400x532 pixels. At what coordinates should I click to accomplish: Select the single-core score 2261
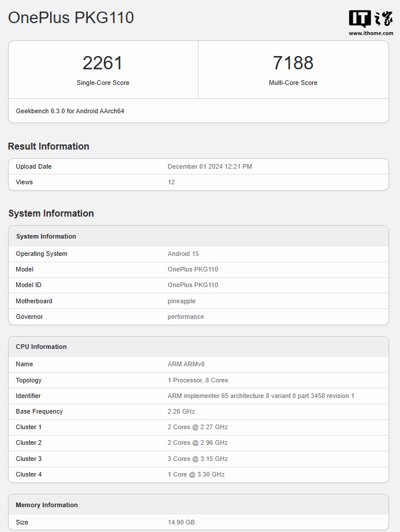[103, 63]
